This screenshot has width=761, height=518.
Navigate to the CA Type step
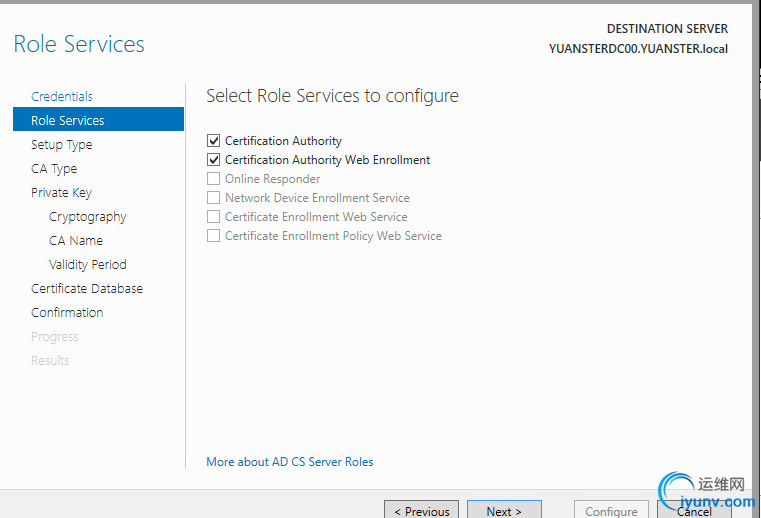(54, 169)
